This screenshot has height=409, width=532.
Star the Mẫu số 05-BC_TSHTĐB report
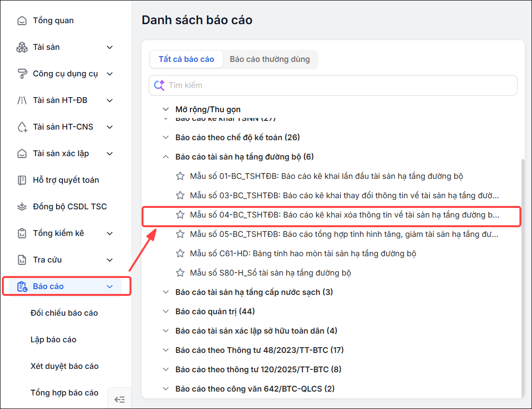[x=180, y=234]
